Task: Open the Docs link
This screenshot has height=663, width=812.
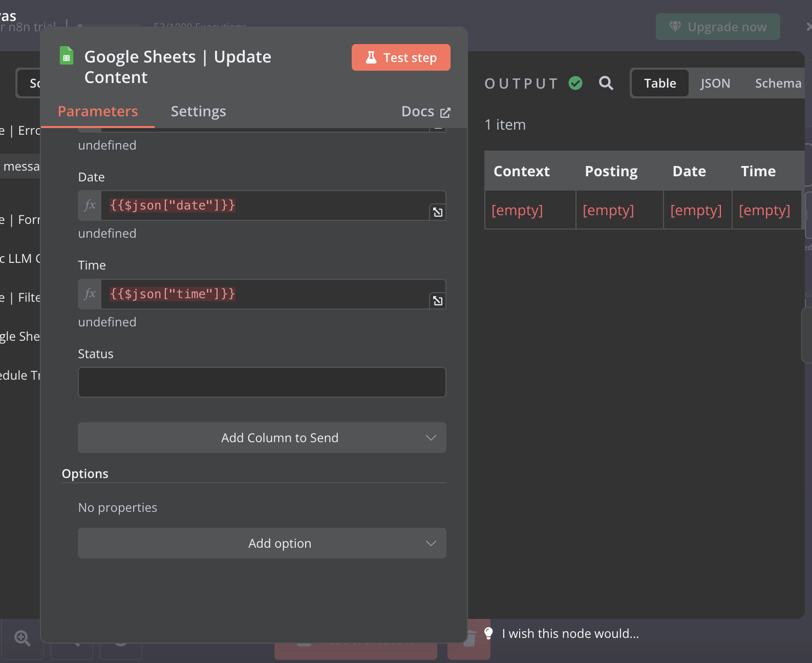Action: pyautogui.click(x=425, y=112)
